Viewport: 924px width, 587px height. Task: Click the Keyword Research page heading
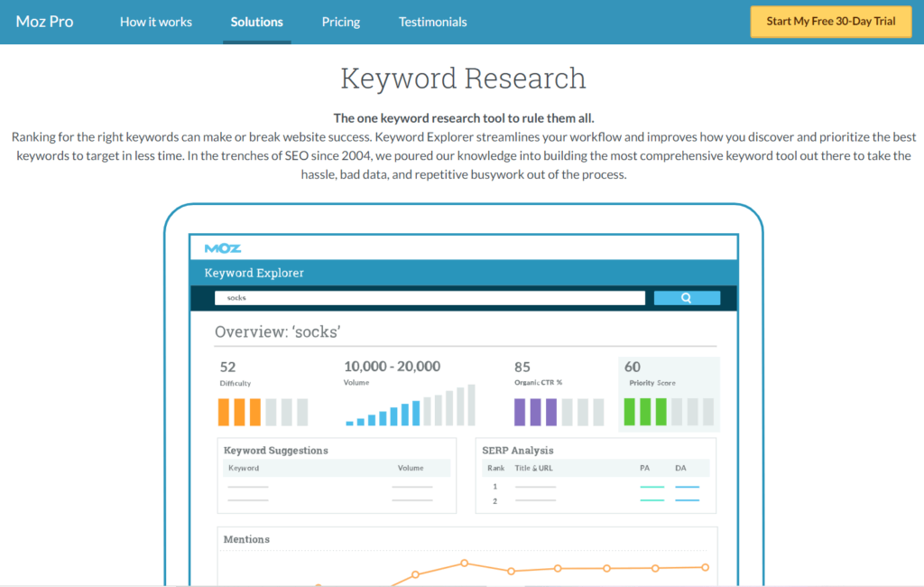point(463,78)
